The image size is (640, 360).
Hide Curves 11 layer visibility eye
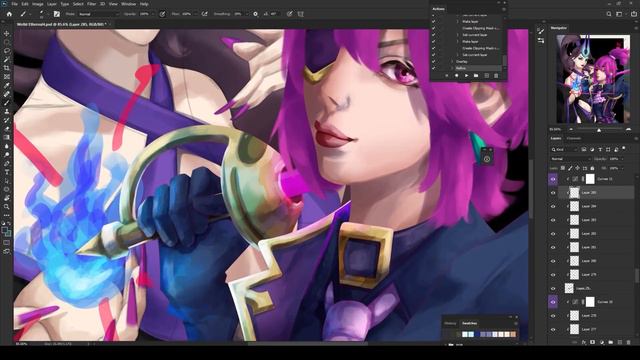tap(553, 179)
